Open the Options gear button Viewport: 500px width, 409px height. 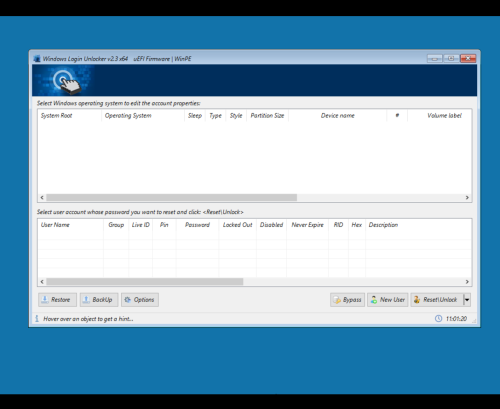pyautogui.click(x=140, y=300)
